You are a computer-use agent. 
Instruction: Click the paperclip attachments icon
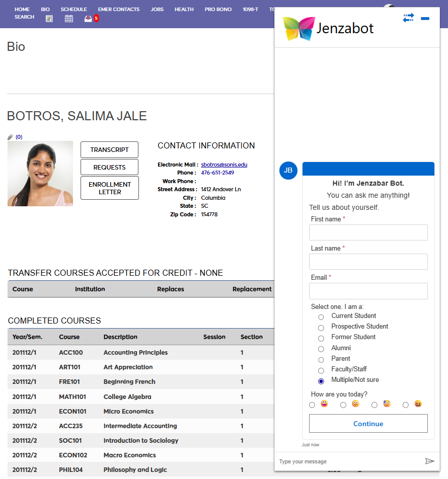tap(10, 137)
